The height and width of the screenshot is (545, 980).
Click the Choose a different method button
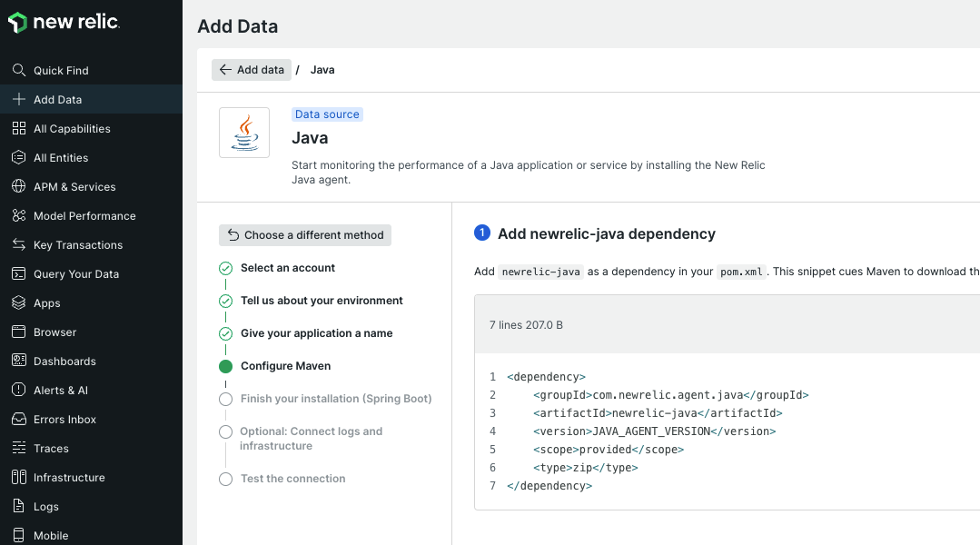tap(304, 234)
